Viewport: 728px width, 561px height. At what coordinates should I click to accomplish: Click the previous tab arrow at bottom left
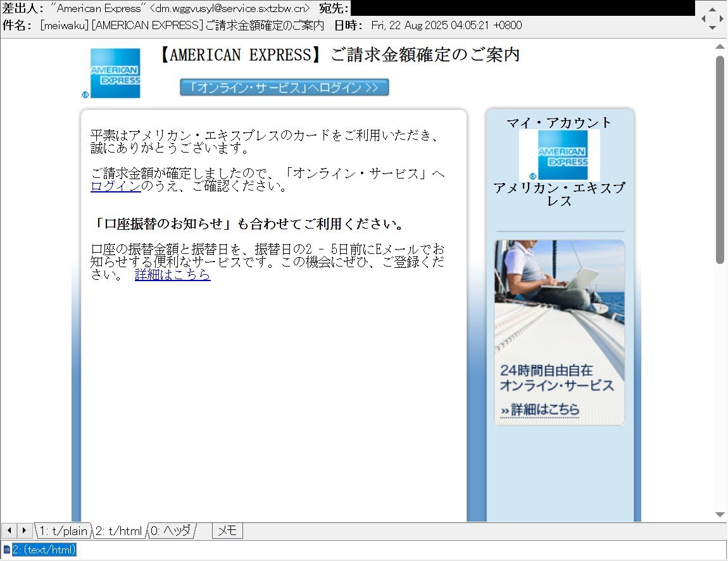(x=9, y=531)
